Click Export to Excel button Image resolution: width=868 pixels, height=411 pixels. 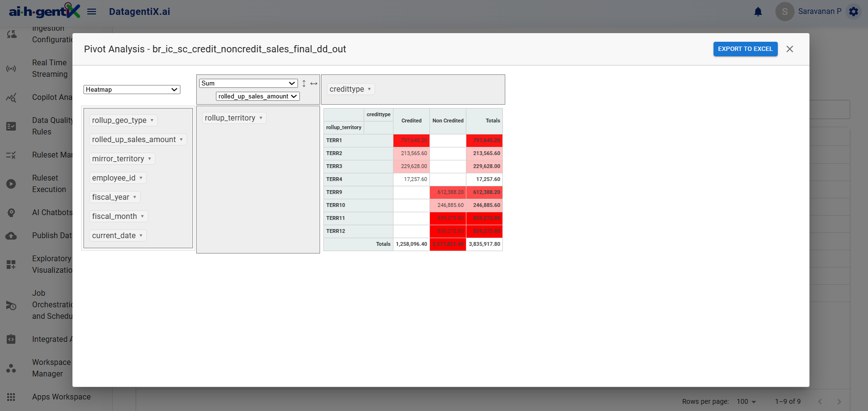tap(745, 49)
